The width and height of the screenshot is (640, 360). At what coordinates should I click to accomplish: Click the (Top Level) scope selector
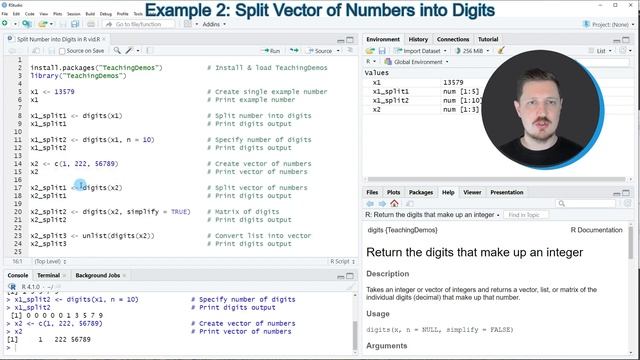click(x=50, y=261)
